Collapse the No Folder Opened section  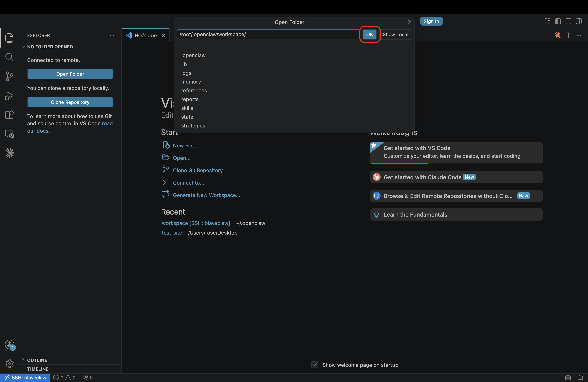[x=70, y=47]
